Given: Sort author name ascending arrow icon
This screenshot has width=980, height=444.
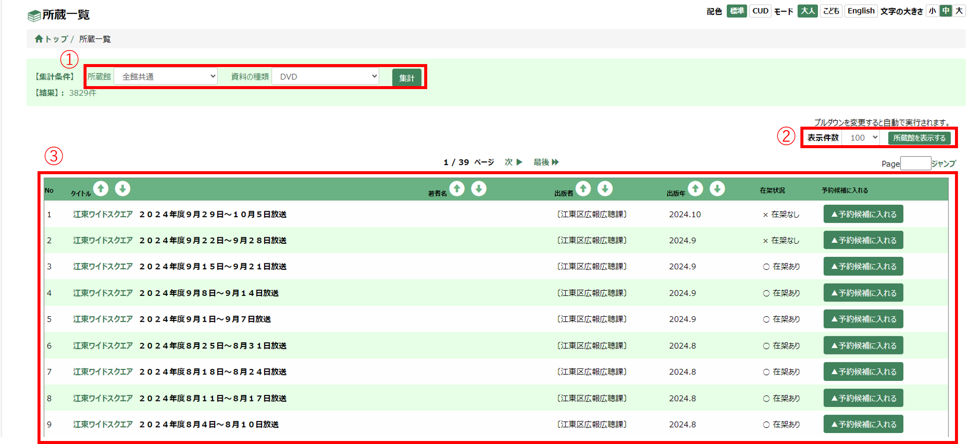Looking at the screenshot, I should 457,189.
